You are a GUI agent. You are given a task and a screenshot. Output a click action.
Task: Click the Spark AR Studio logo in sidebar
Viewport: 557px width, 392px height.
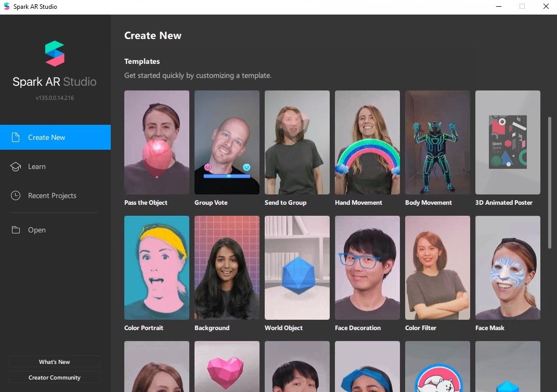pos(55,54)
